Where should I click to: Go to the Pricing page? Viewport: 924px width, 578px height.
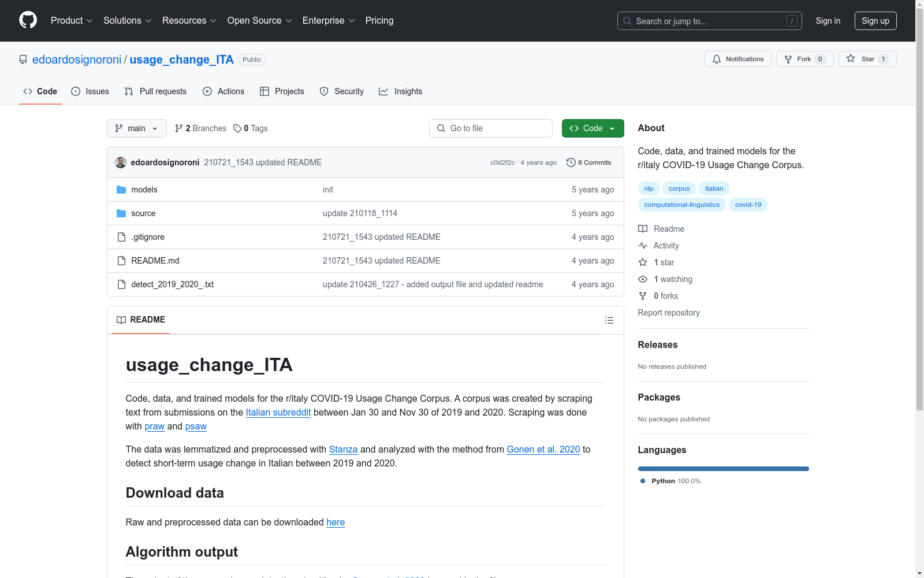(379, 21)
